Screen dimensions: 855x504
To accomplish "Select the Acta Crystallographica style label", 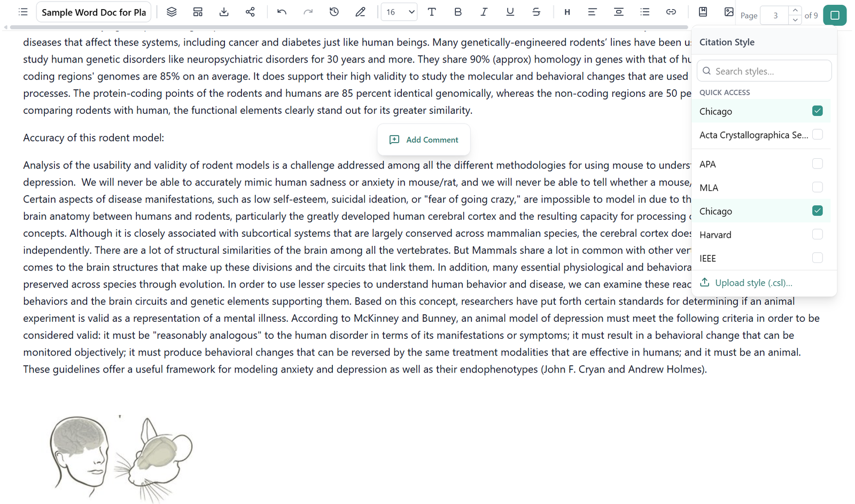I will point(753,135).
